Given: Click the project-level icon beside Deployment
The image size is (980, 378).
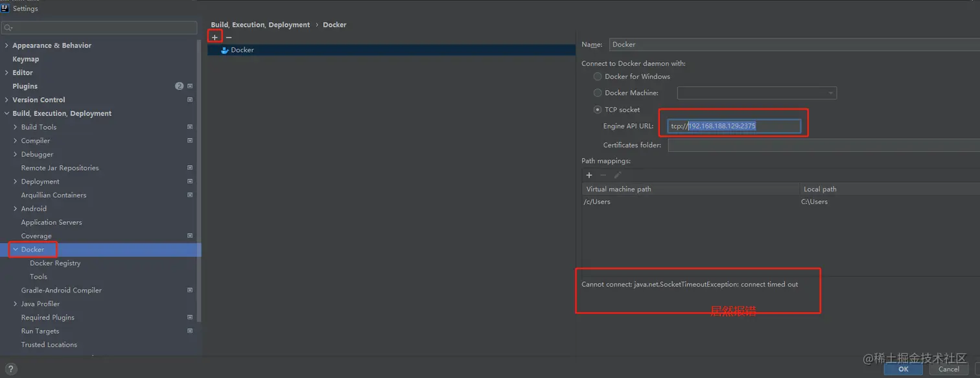Looking at the screenshot, I should 190,182.
